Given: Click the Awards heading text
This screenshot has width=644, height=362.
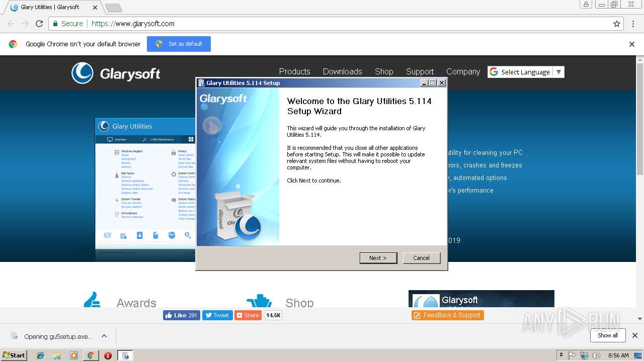Looking at the screenshot, I should point(136,303).
